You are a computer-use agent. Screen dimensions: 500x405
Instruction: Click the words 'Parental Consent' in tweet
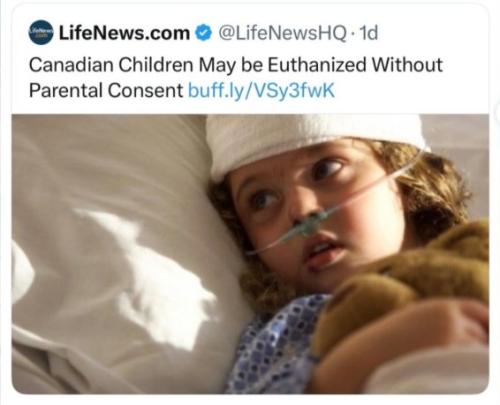106,91
